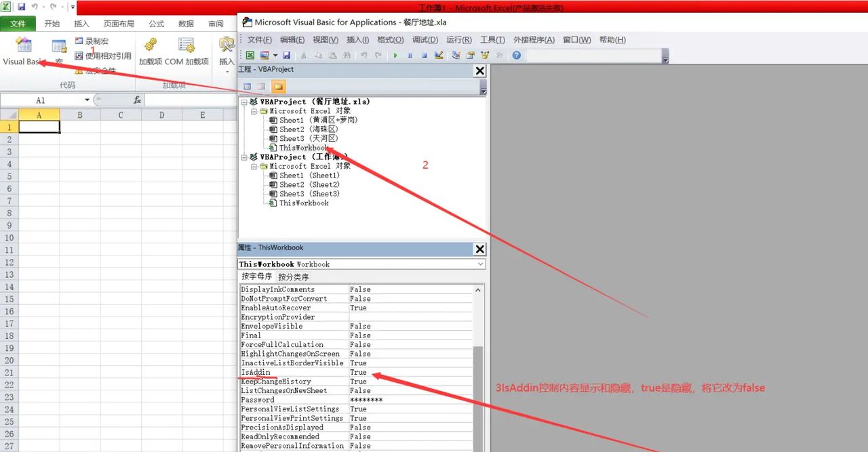Screen dimensions: 868x452
Task: Select Sheet1 (Sheet1) in project tree
Action: click(304, 176)
